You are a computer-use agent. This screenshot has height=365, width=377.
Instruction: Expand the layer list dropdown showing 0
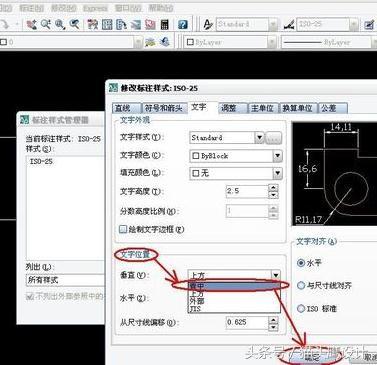click(x=138, y=42)
